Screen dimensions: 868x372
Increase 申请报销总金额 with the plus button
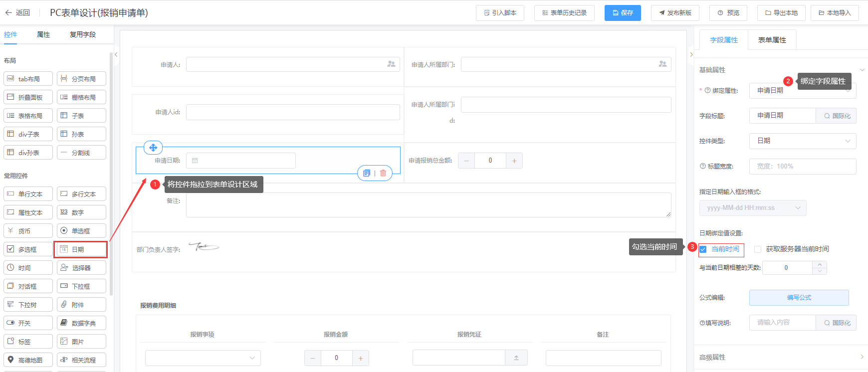[514, 161]
